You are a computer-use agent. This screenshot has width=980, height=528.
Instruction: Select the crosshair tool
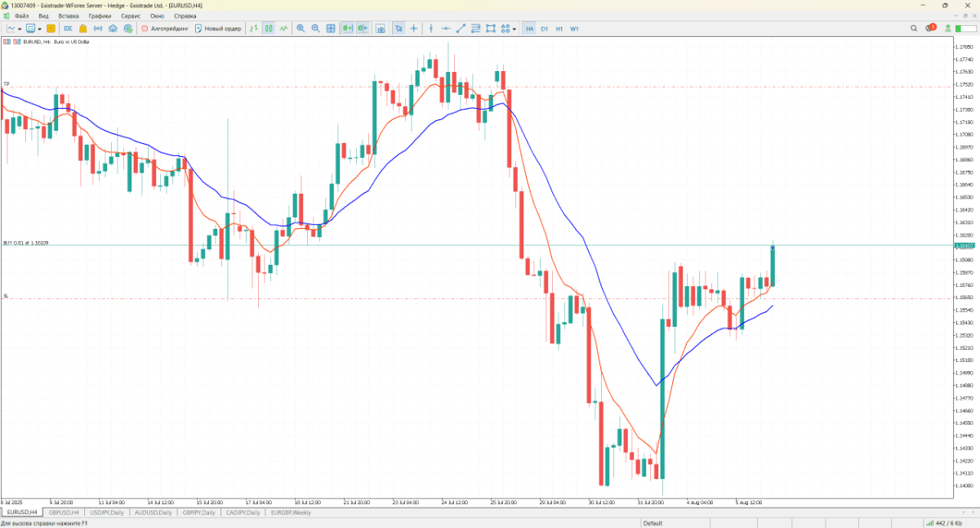[414, 29]
